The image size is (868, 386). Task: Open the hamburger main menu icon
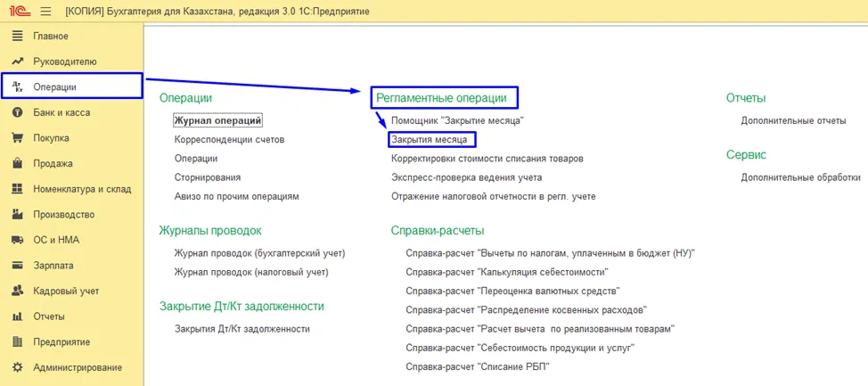[x=46, y=11]
